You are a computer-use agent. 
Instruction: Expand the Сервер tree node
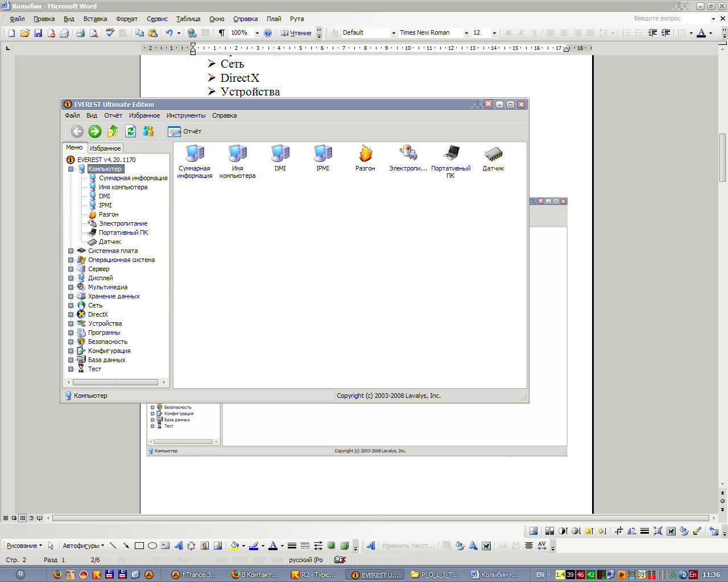click(x=71, y=269)
